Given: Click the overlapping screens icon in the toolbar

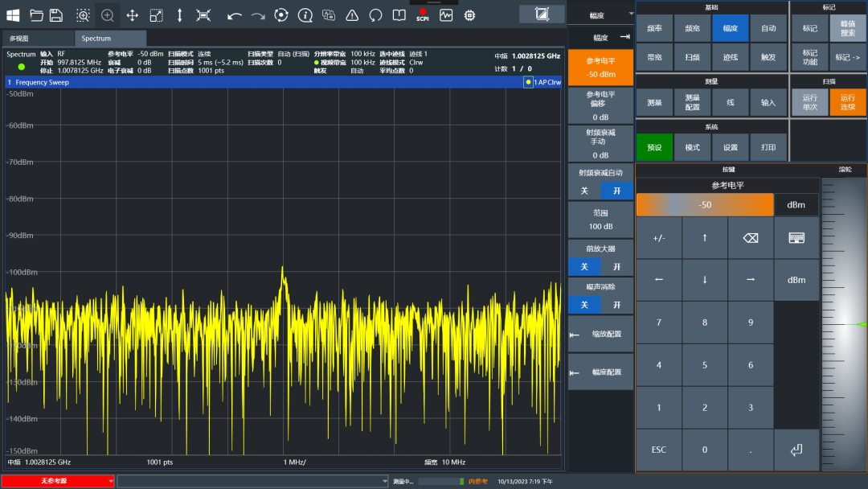Looking at the screenshot, I should coord(329,15).
